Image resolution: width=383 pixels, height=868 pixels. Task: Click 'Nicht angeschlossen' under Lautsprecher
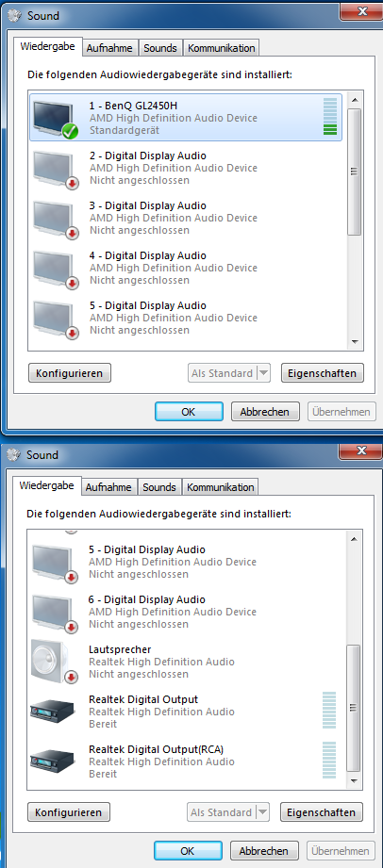[138, 674]
